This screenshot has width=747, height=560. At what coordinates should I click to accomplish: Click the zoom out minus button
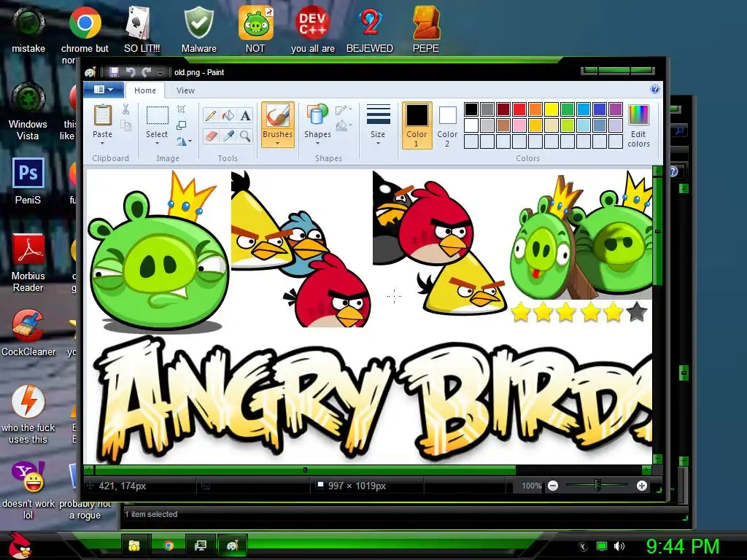click(553, 486)
